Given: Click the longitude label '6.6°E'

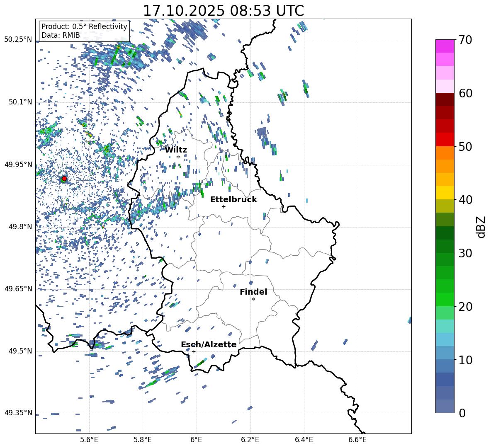Looking at the screenshot, I should click(x=357, y=440).
